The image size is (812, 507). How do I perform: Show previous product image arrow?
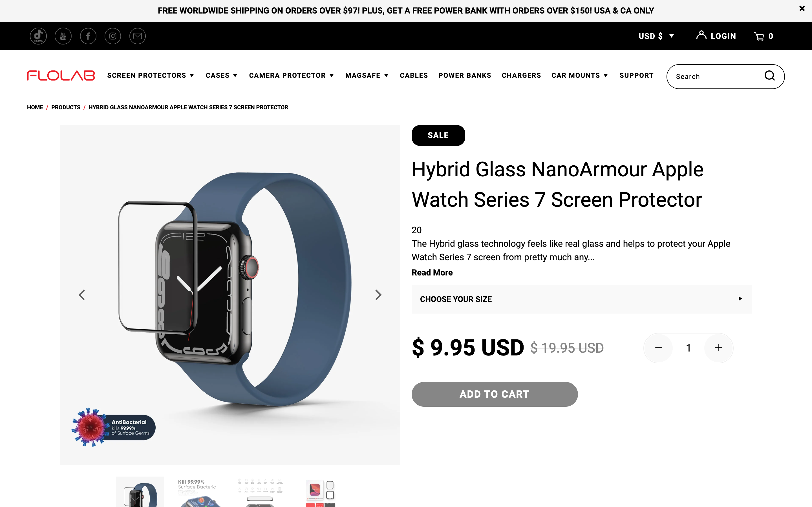pos(81,295)
